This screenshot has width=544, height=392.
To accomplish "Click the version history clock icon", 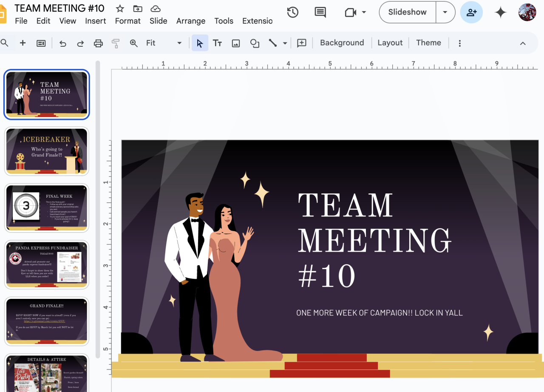I will [292, 12].
